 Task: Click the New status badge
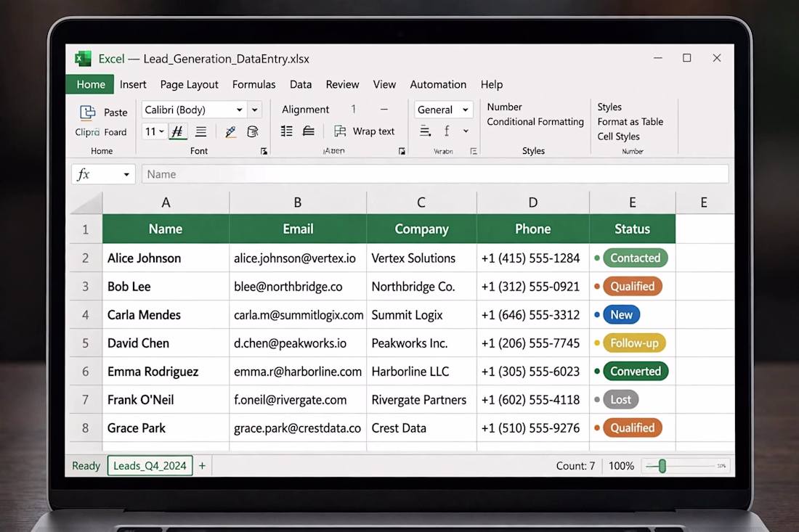click(621, 314)
